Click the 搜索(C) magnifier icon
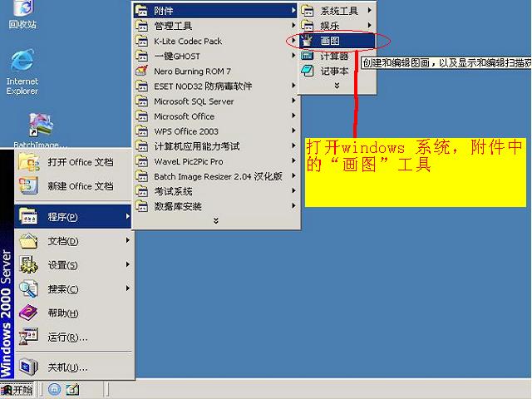The width and height of the screenshot is (532, 399). tap(28, 288)
